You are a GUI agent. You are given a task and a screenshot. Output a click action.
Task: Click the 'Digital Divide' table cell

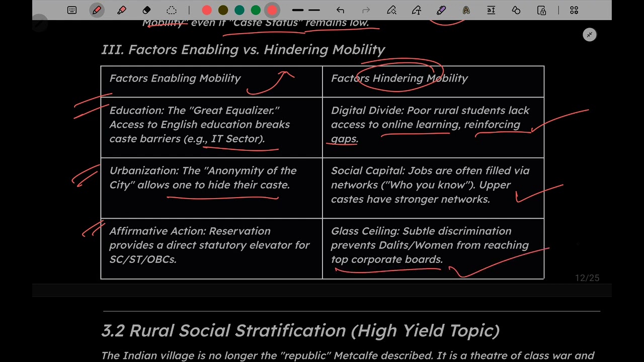click(433, 127)
